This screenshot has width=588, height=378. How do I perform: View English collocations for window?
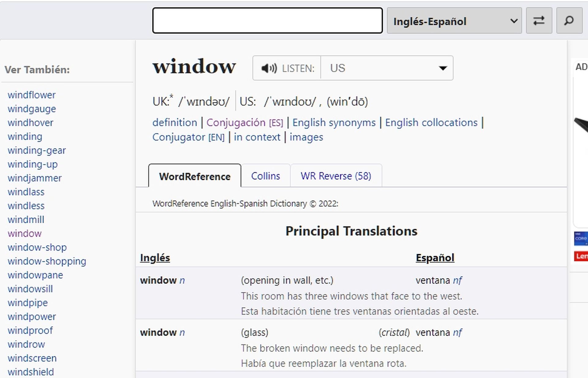coord(431,122)
